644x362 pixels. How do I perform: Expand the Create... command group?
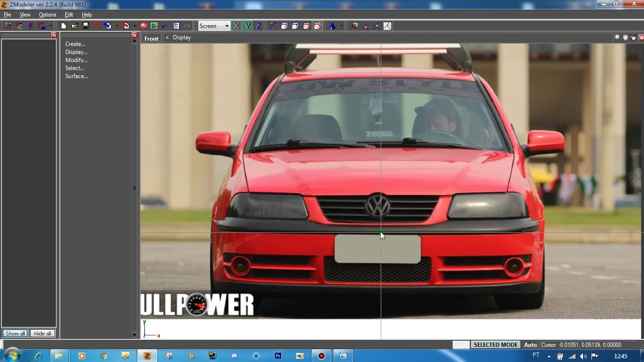75,44
